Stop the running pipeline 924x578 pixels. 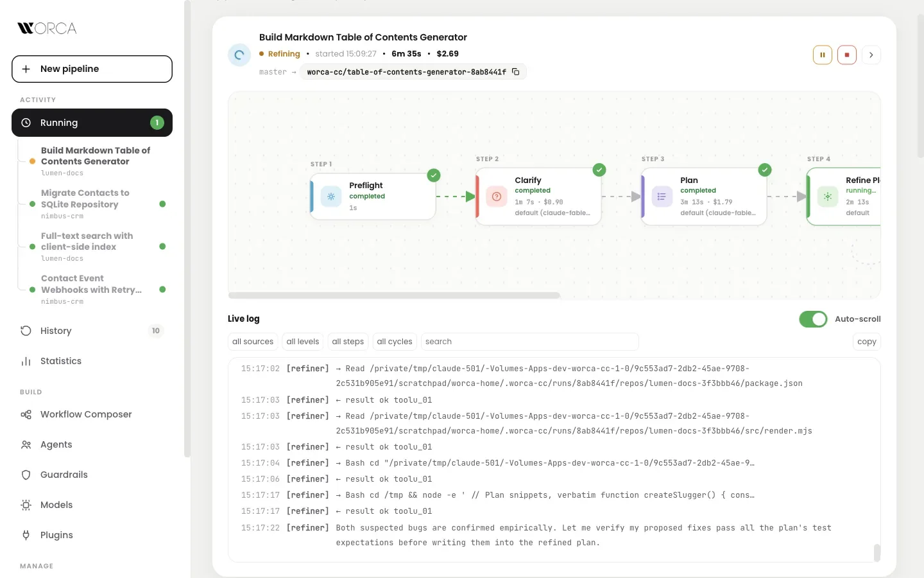click(x=847, y=55)
